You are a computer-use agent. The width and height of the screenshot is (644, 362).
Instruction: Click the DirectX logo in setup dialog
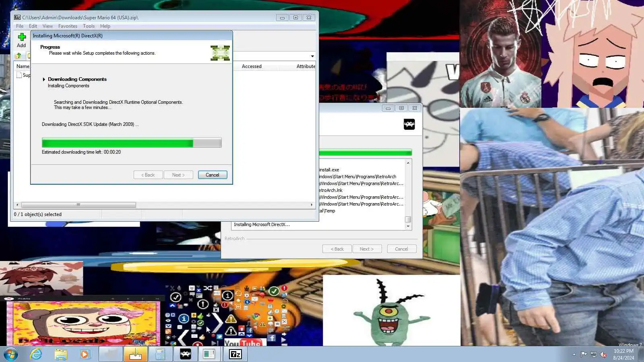coord(220,53)
